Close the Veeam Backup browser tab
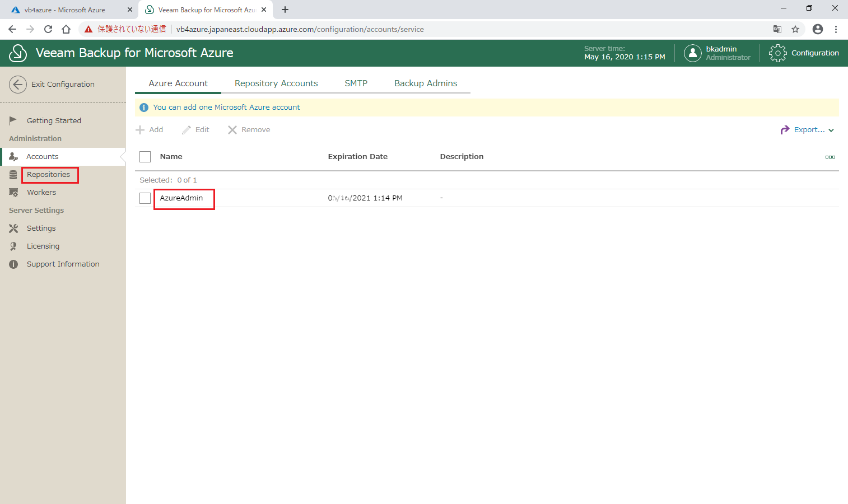This screenshot has width=848, height=504. 264,10
